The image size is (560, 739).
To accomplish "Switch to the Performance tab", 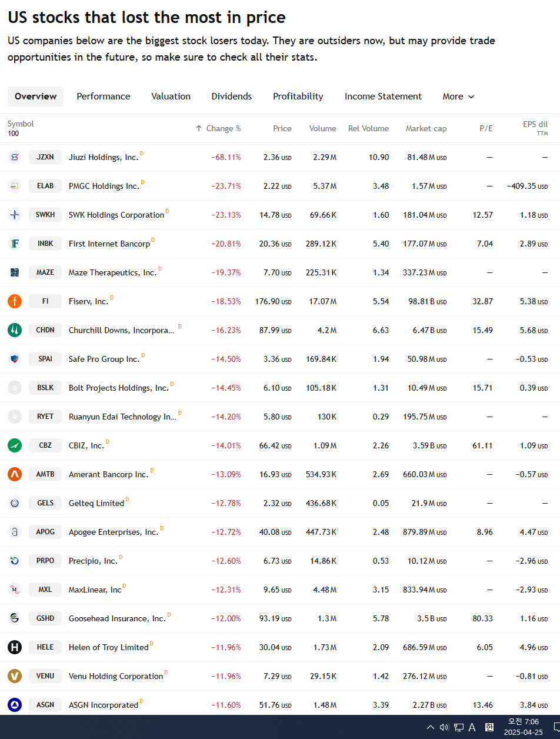I will click(x=104, y=96).
